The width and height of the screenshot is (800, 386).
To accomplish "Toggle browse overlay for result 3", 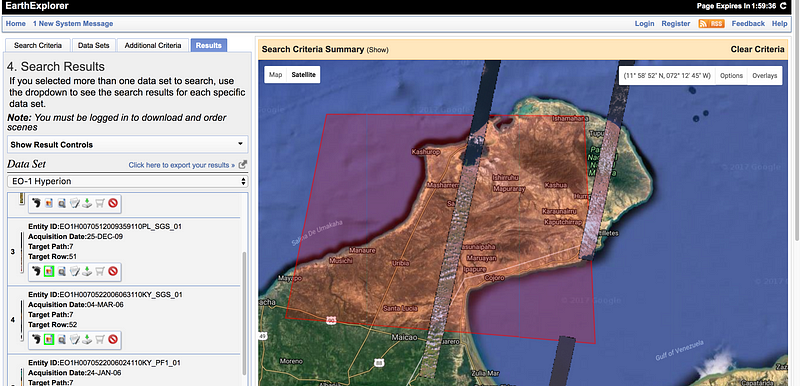I will point(49,271).
